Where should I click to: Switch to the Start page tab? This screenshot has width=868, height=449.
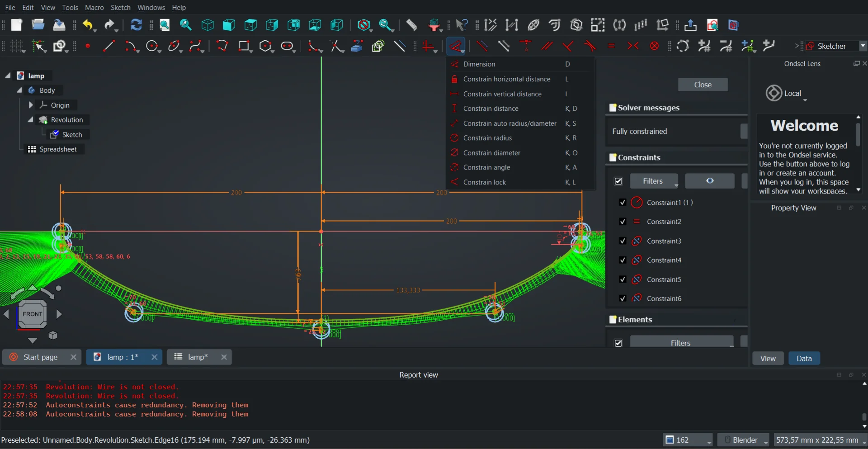pyautogui.click(x=41, y=357)
